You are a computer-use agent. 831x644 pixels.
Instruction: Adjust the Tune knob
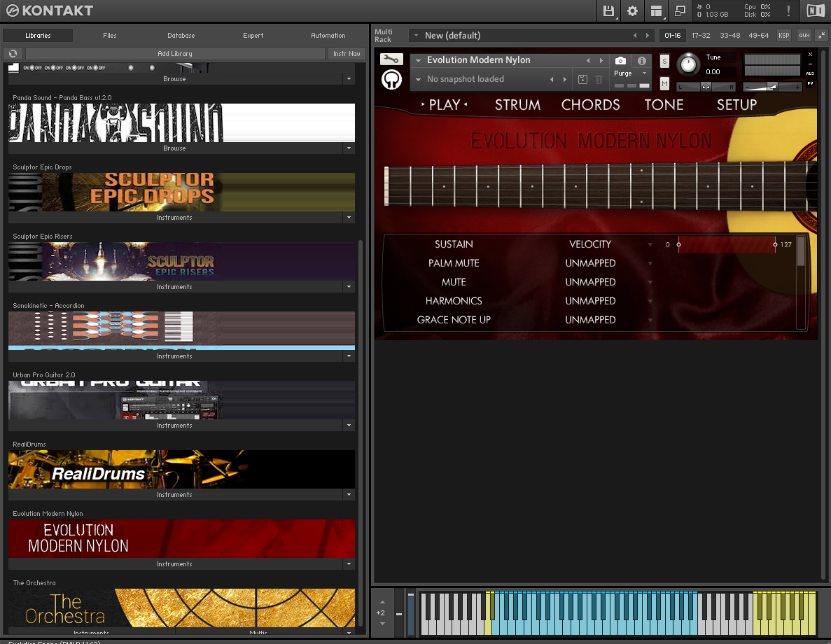pos(688,64)
